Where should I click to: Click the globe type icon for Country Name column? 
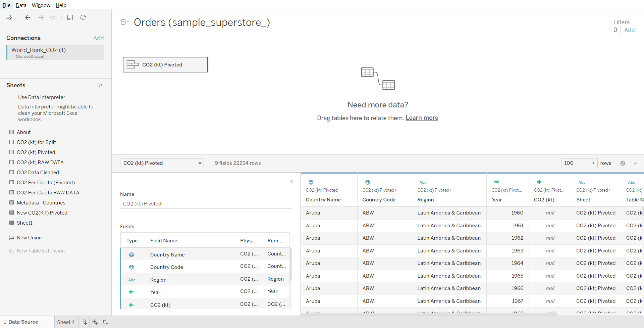[311, 182]
